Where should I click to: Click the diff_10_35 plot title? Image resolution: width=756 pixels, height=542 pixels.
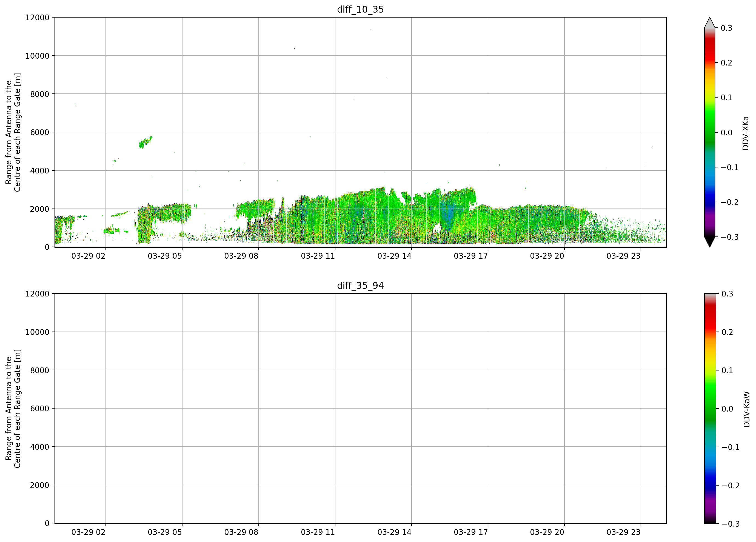pos(360,9)
